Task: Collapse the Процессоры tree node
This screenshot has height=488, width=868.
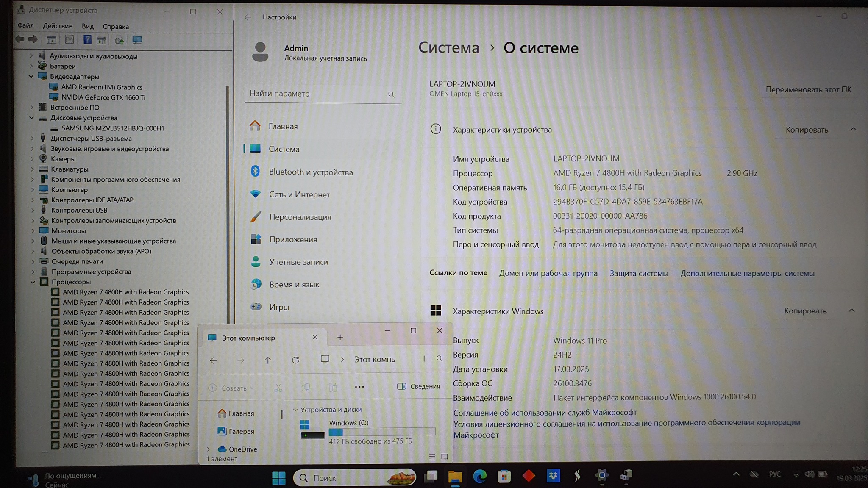Action: pos(33,282)
